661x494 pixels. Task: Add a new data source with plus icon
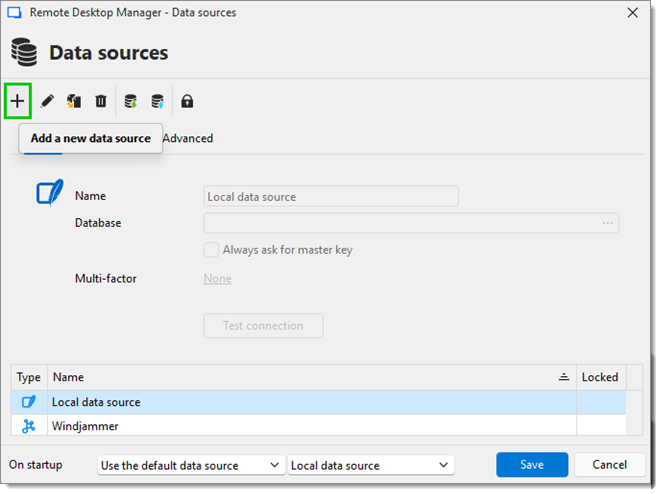(18, 101)
